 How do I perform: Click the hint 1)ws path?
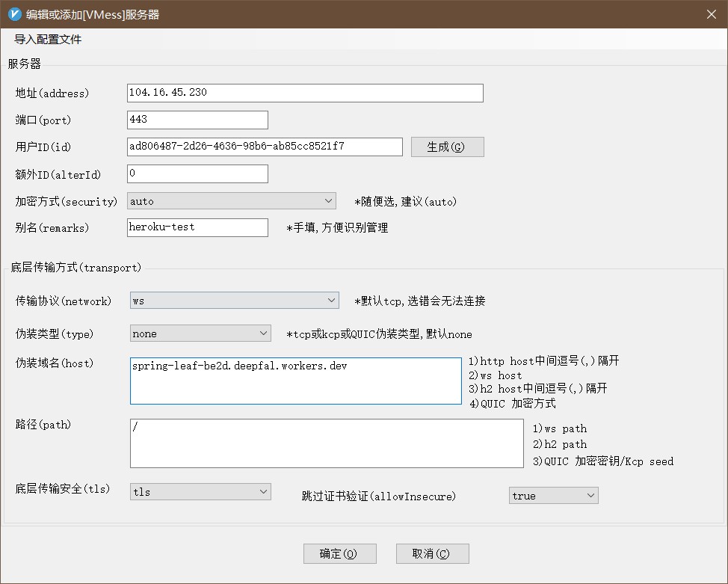pos(560,428)
